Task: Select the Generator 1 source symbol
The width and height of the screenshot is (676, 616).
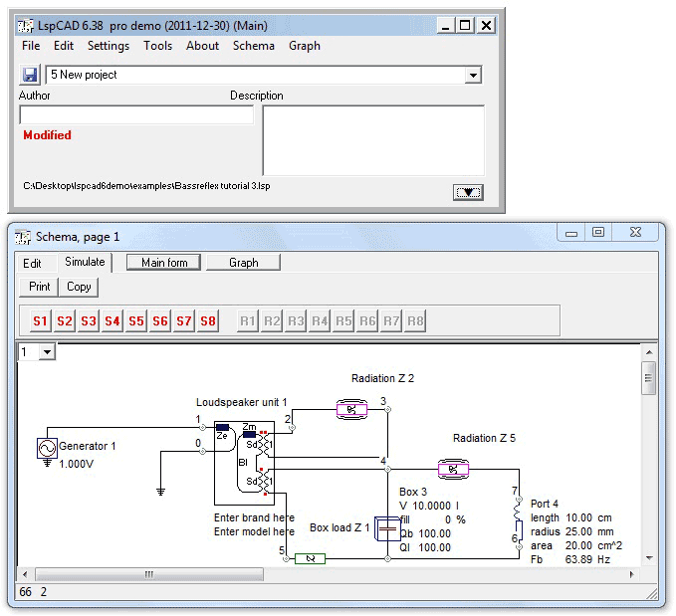Action: 46,449
